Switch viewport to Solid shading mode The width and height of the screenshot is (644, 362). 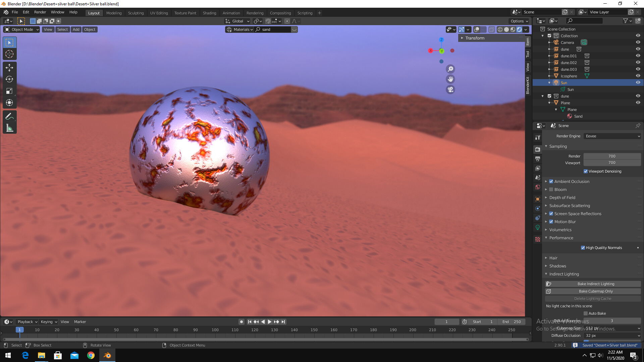coord(506,29)
